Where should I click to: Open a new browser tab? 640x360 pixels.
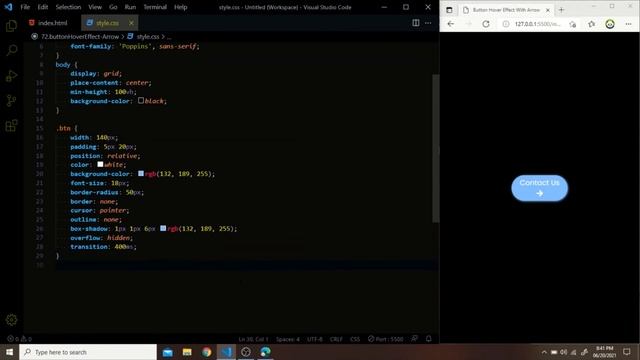click(x=561, y=10)
